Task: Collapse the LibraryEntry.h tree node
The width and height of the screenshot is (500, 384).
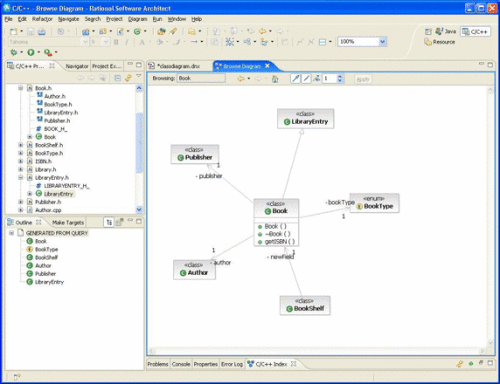Action: (x=20, y=178)
